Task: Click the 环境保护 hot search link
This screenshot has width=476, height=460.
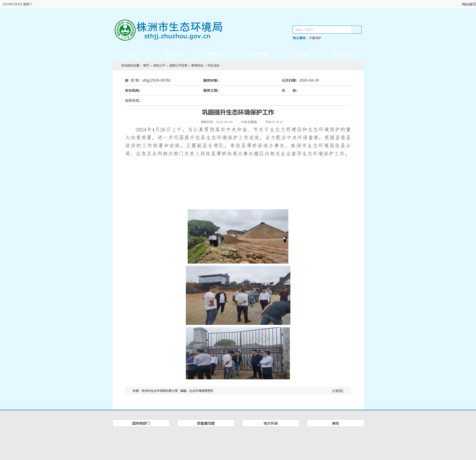Action: click(315, 38)
